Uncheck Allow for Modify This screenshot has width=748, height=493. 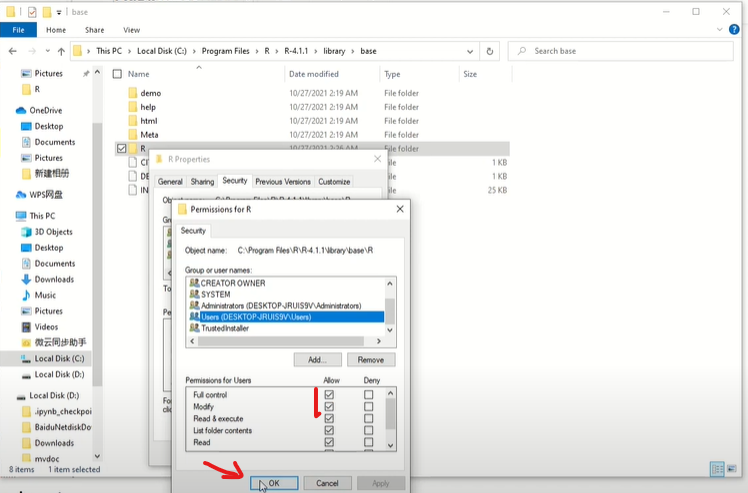(x=329, y=407)
